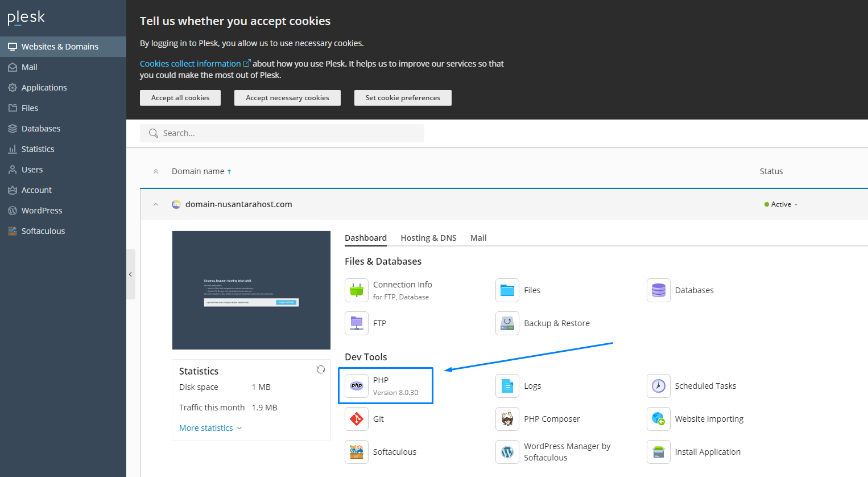The height and width of the screenshot is (477, 868).
Task: Switch to the Hosting & DNS tab
Action: coord(428,238)
